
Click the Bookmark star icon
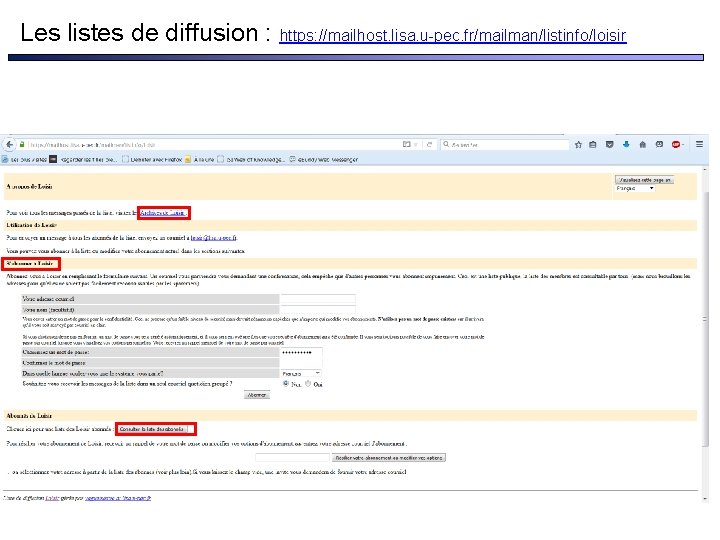point(578,145)
